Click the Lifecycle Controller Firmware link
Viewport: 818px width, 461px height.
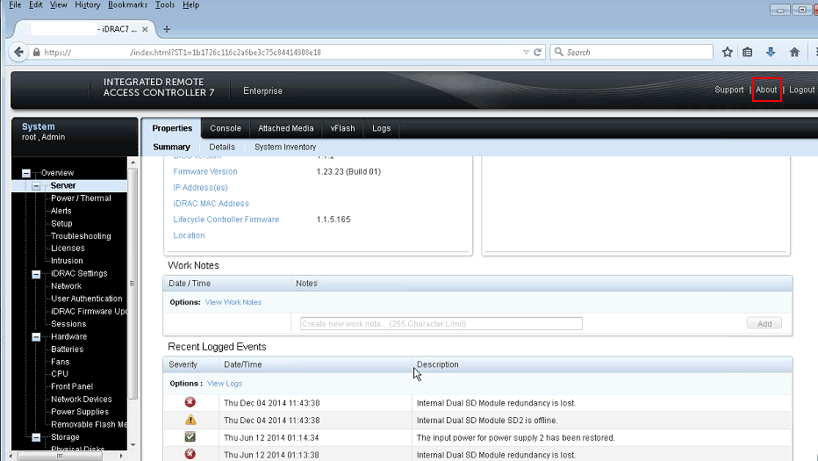[226, 220]
